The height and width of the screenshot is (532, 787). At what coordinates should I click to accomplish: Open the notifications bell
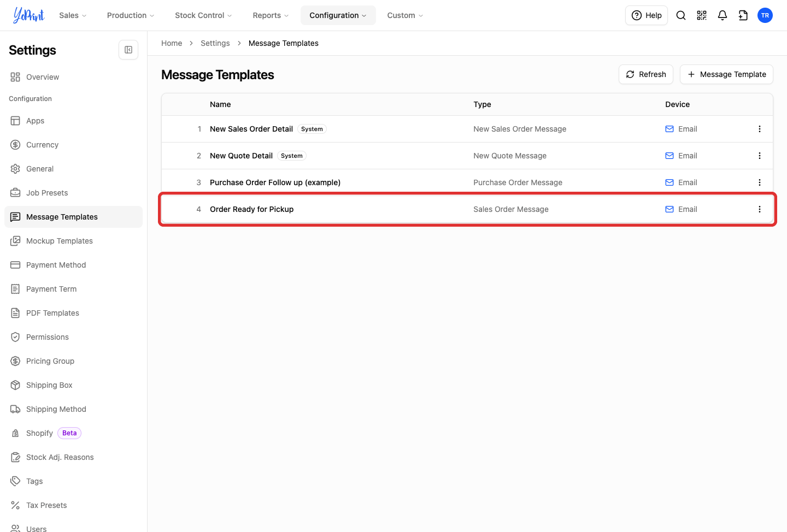click(x=723, y=15)
